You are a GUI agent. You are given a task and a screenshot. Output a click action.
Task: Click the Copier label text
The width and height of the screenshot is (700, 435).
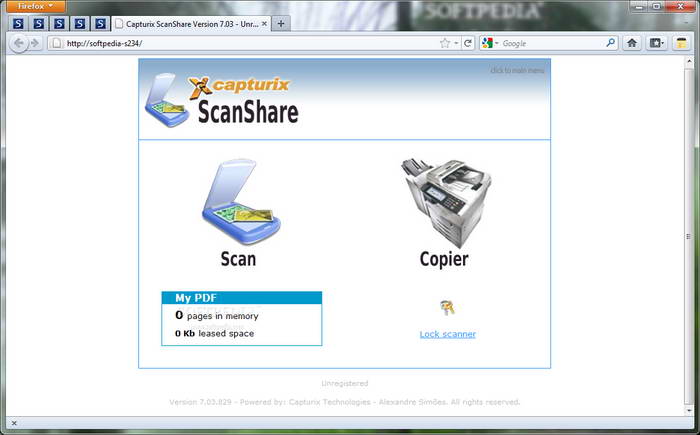click(444, 259)
